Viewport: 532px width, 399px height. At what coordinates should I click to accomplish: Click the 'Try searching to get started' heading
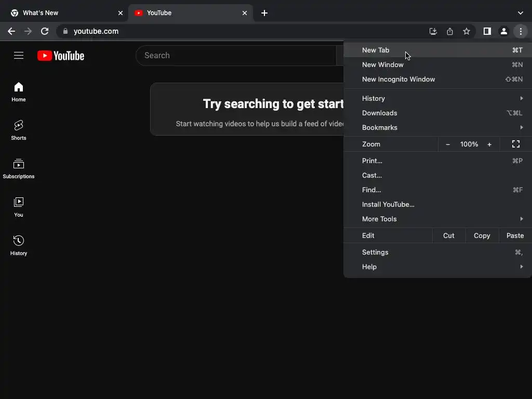click(x=273, y=104)
